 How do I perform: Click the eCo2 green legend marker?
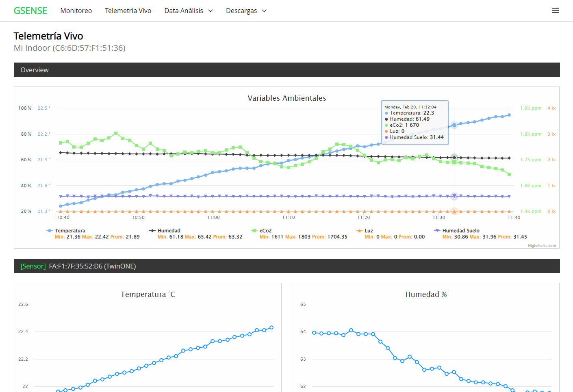tap(254, 231)
